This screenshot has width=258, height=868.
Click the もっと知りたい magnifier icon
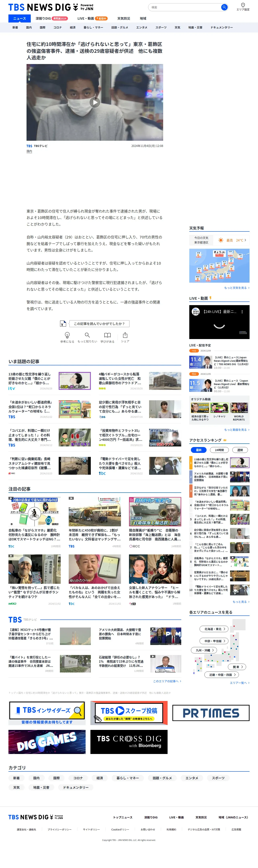pyautogui.click(x=87, y=335)
